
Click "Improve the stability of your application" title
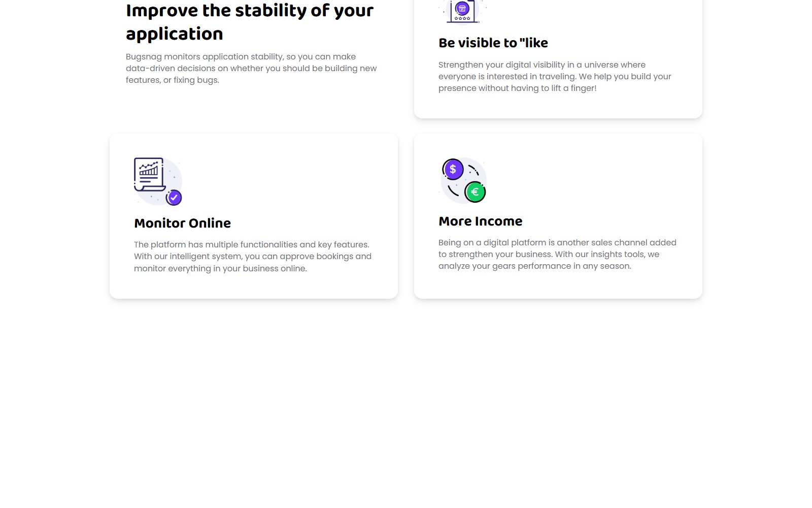(250, 22)
